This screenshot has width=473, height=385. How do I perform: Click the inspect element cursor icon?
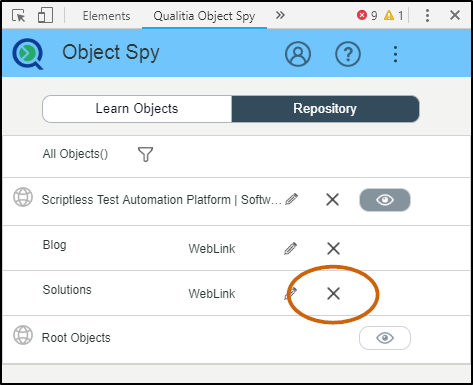click(18, 15)
